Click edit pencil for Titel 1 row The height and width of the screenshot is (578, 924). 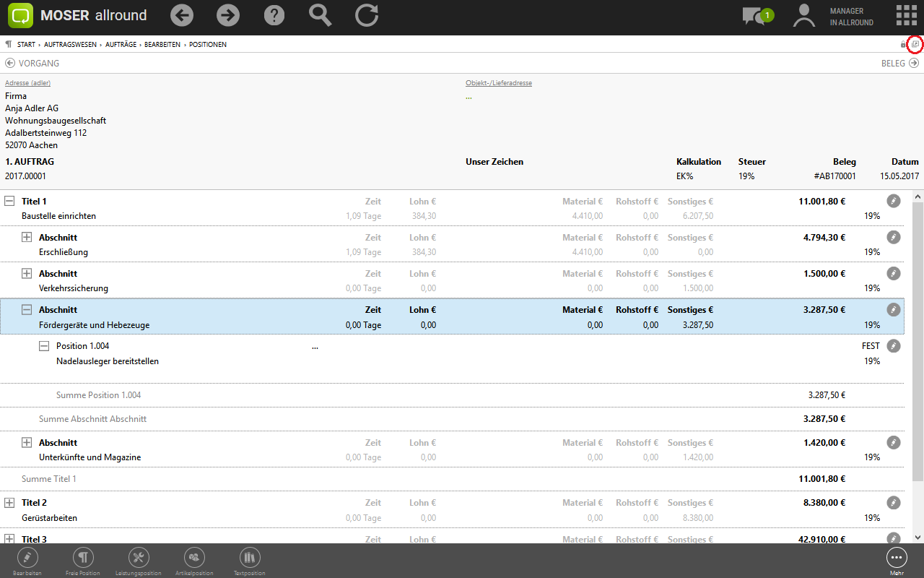(894, 201)
